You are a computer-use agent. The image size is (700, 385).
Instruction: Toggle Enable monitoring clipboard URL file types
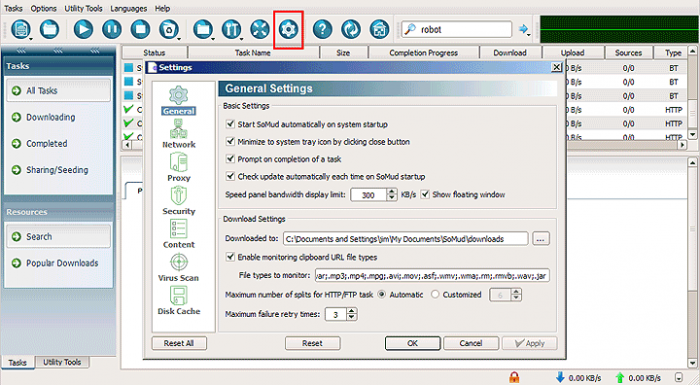pyautogui.click(x=230, y=257)
